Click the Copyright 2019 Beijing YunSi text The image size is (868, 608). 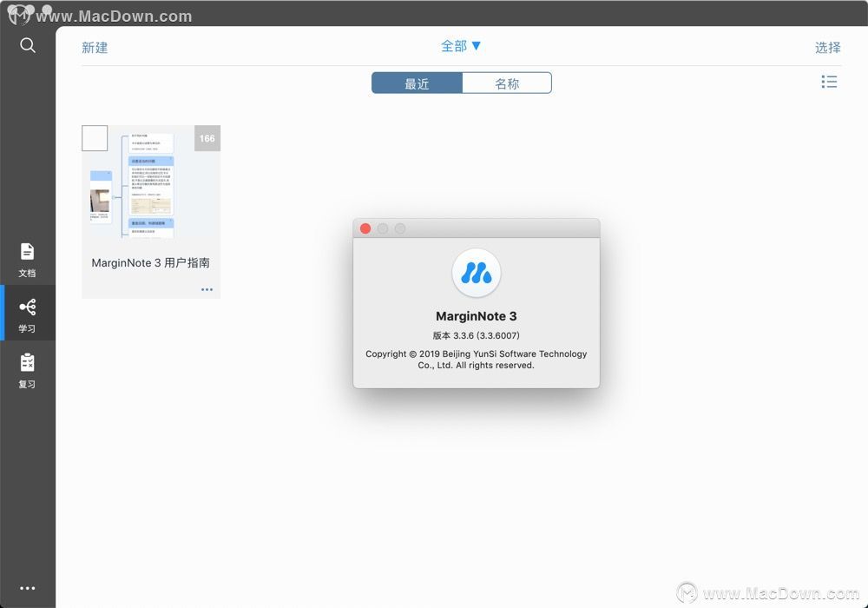tap(476, 360)
